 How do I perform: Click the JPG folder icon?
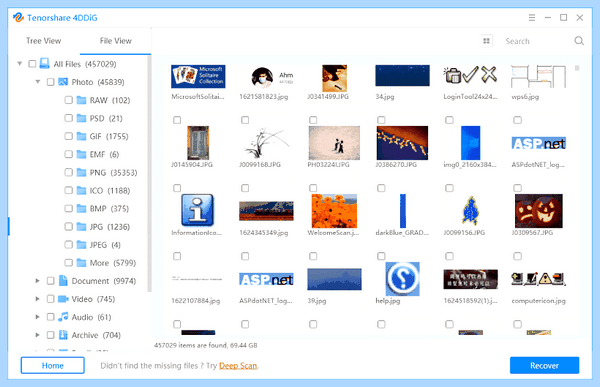(x=81, y=227)
